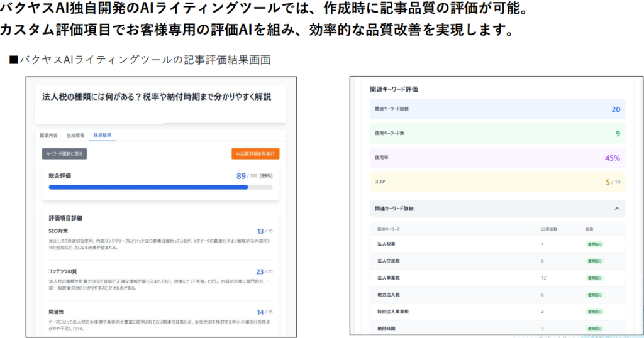Select the 採点結果 tab
The height and width of the screenshot is (338, 644).
click(103, 135)
